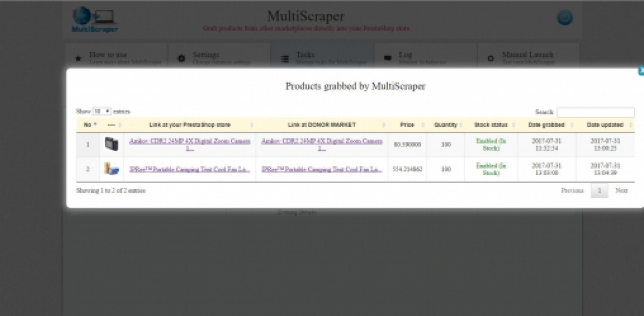Toggle Enabled (In Stock) status for the camera product
The image size is (644, 316).
click(x=490, y=143)
